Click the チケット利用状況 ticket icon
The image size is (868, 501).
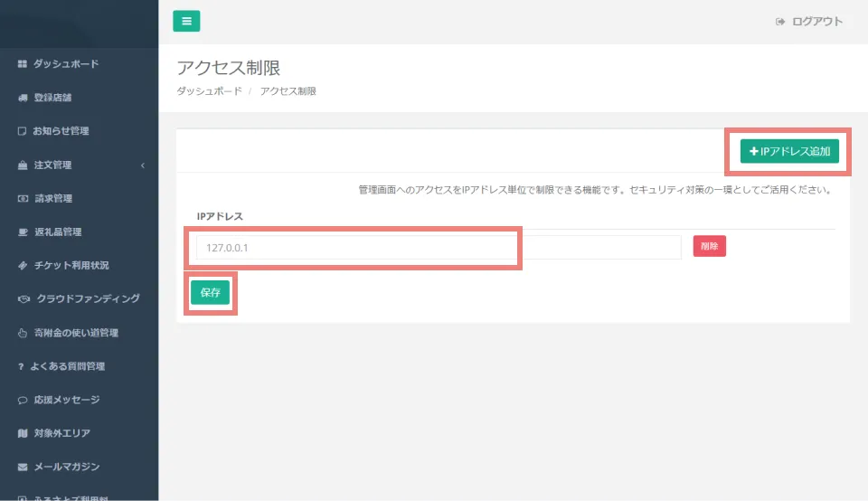pos(23,266)
